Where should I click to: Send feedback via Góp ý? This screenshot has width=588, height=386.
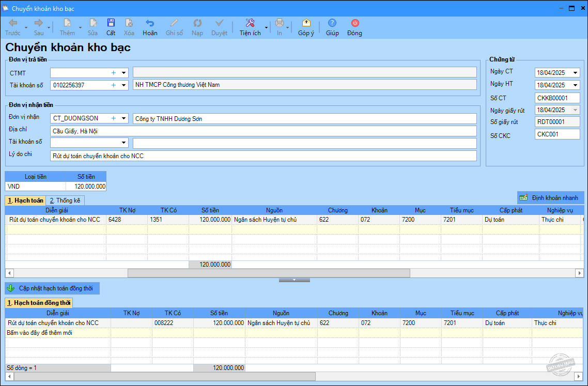306,27
